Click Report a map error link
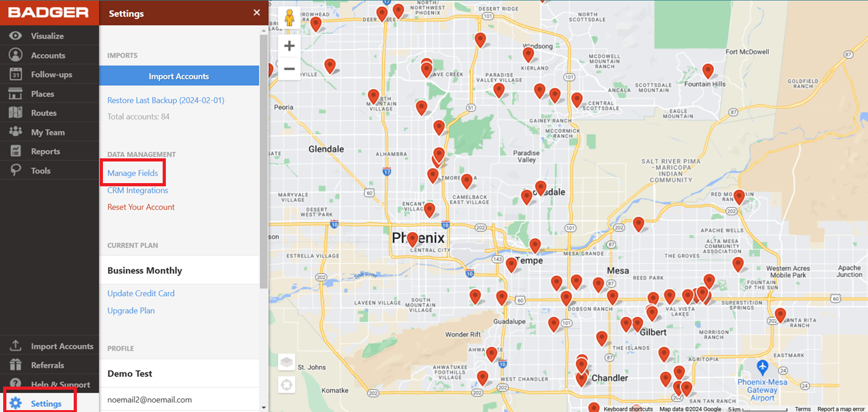The image size is (868, 412). point(841,409)
